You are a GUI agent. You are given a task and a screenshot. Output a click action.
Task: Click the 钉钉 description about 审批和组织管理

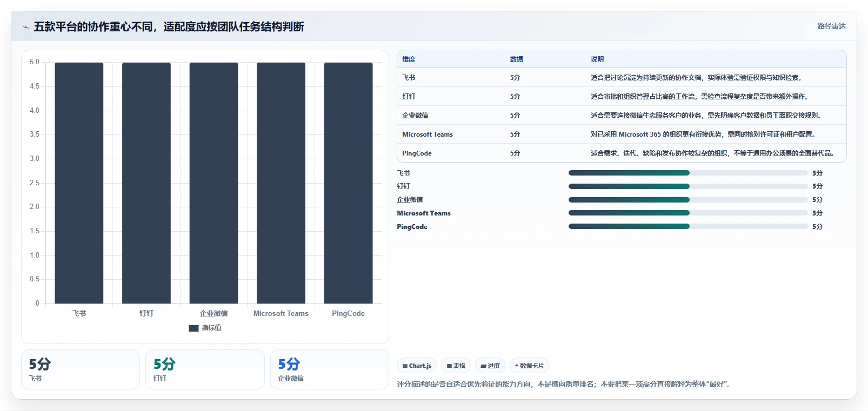point(701,97)
